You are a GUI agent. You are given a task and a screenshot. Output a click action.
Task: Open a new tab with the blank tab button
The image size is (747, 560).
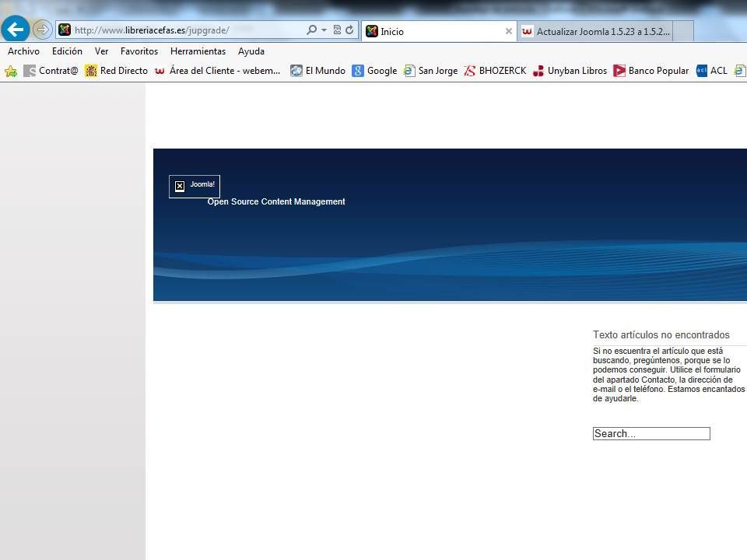(683, 31)
